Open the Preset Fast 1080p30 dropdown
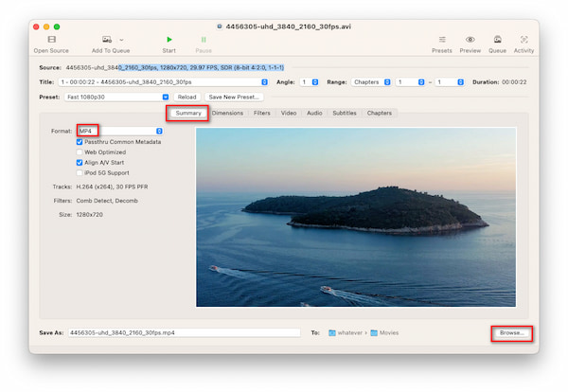Image resolution: width=568 pixels, height=392 pixels. pos(116,98)
